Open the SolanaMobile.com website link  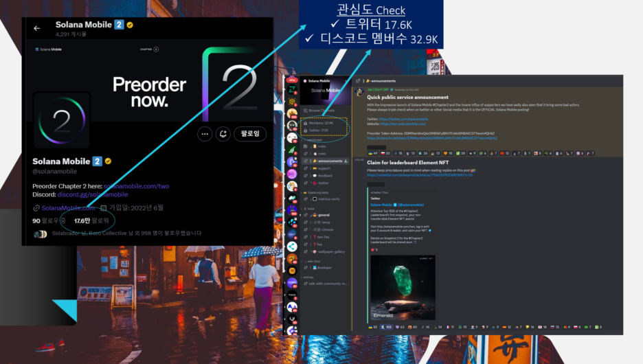68,208
